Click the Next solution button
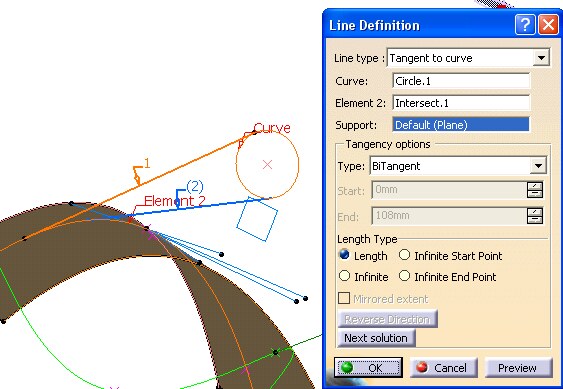This screenshot has width=563, height=389. 376,338
